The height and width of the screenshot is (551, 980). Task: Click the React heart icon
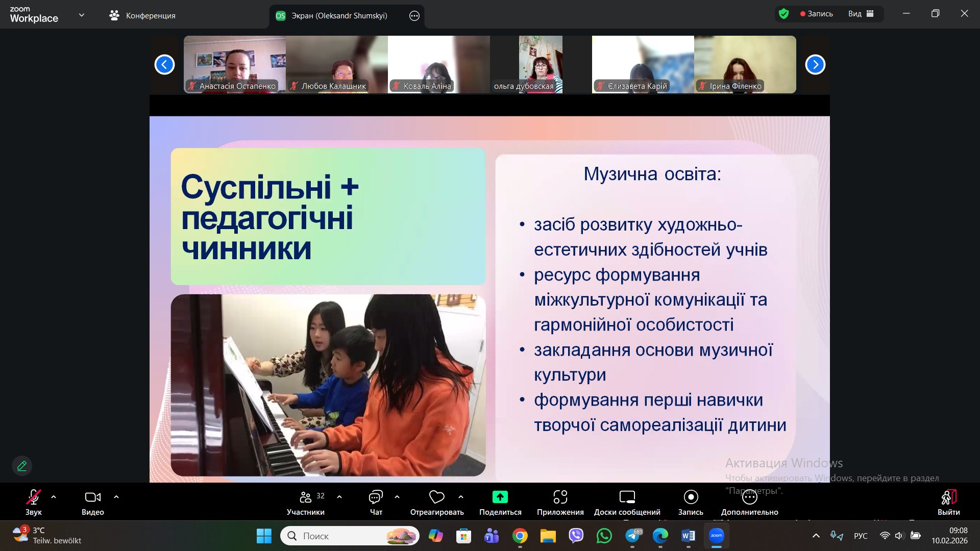coord(437,497)
